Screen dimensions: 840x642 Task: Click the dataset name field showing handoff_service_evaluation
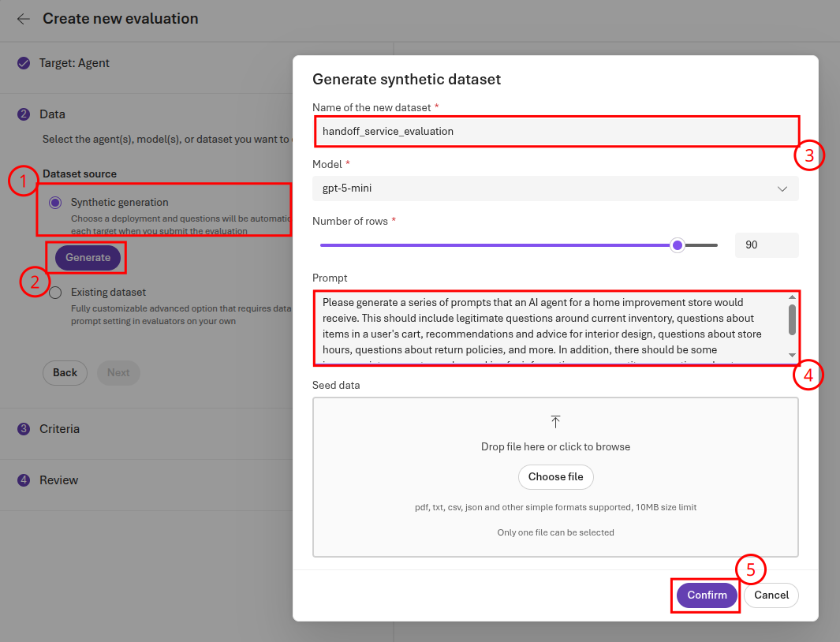(x=556, y=131)
